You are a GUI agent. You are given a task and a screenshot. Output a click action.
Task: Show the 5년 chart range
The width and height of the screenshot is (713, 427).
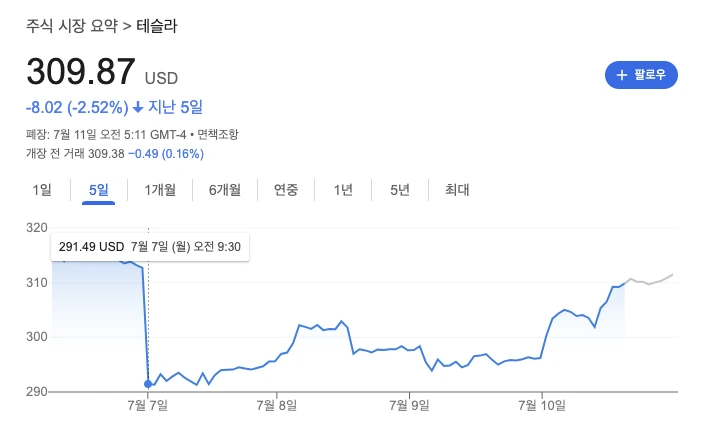[x=400, y=190]
